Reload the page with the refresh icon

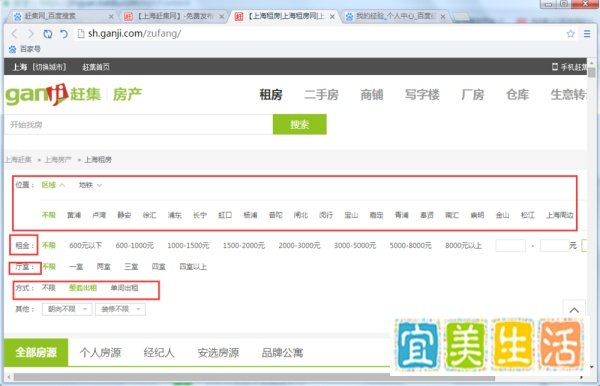(x=47, y=34)
